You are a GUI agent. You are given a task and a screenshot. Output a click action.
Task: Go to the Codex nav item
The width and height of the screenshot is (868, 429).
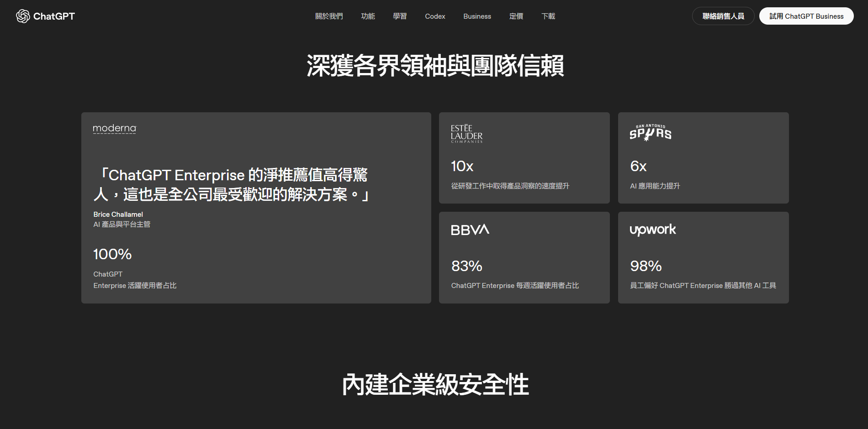click(435, 16)
